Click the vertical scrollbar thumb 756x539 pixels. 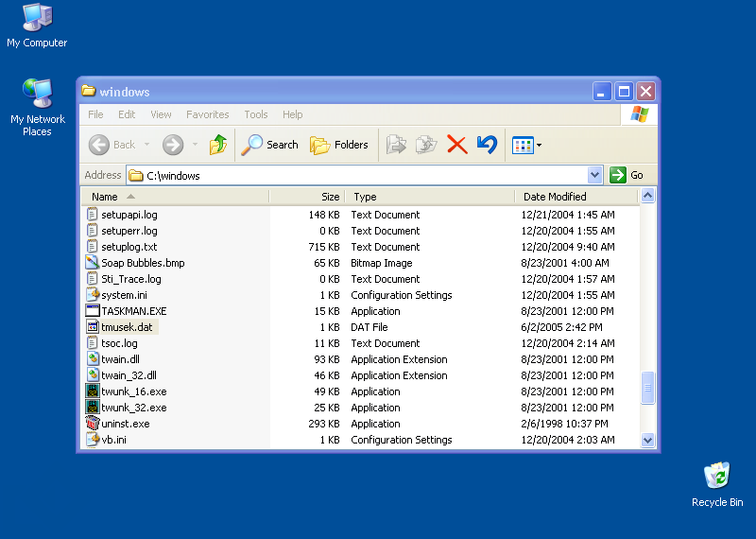click(647, 388)
